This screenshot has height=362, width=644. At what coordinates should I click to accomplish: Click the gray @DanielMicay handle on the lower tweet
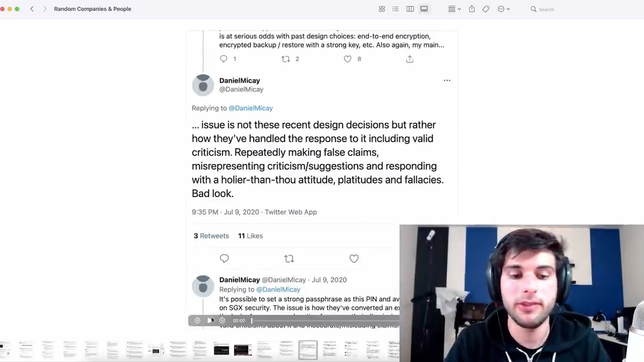click(284, 280)
